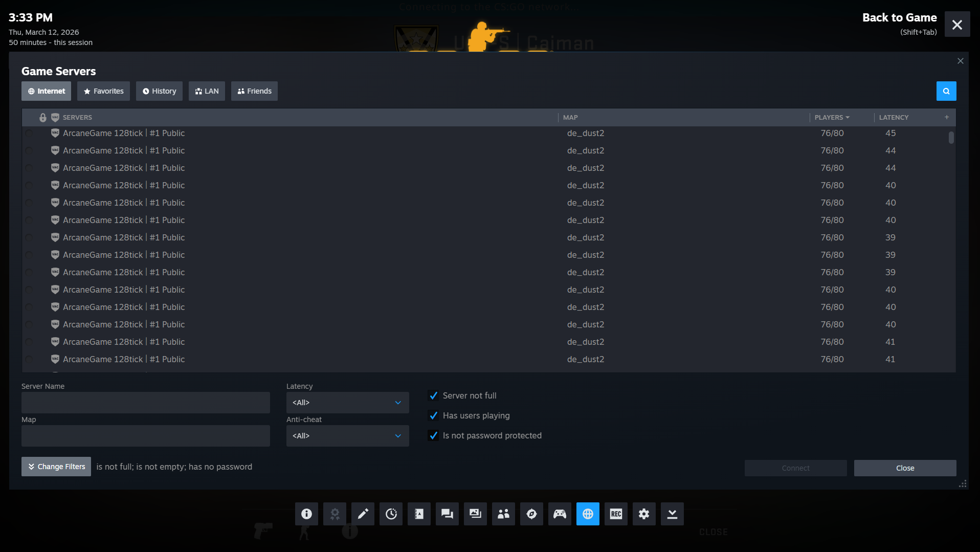Open the web browser compass icon
Image resolution: width=980 pixels, height=552 pixels.
tap(531, 514)
